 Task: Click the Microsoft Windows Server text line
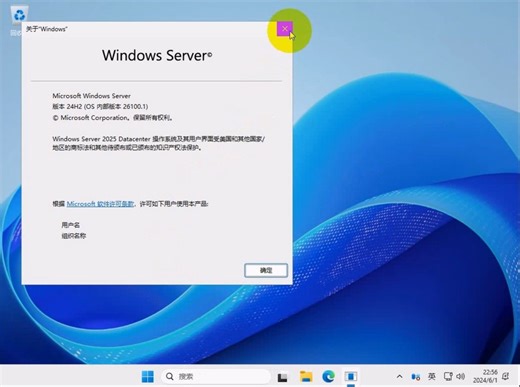click(x=91, y=96)
